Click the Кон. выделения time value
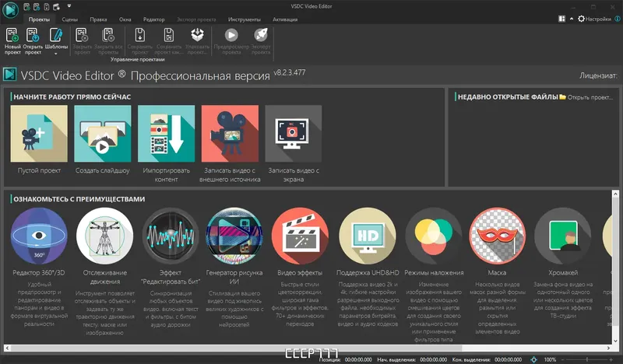The width and height of the screenshot is (623, 364). coord(509,359)
